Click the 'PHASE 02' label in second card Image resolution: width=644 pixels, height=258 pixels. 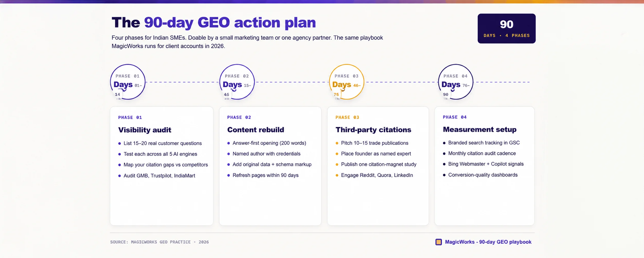coord(239,117)
